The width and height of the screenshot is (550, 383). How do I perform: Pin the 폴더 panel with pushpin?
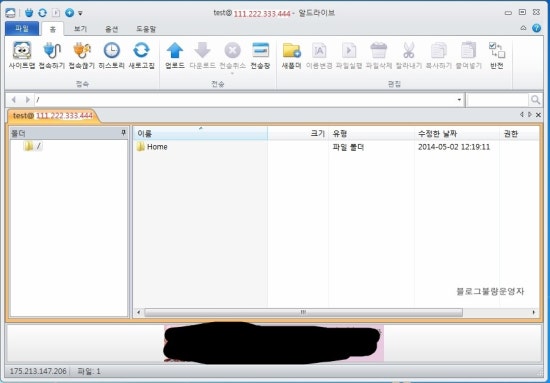click(123, 133)
